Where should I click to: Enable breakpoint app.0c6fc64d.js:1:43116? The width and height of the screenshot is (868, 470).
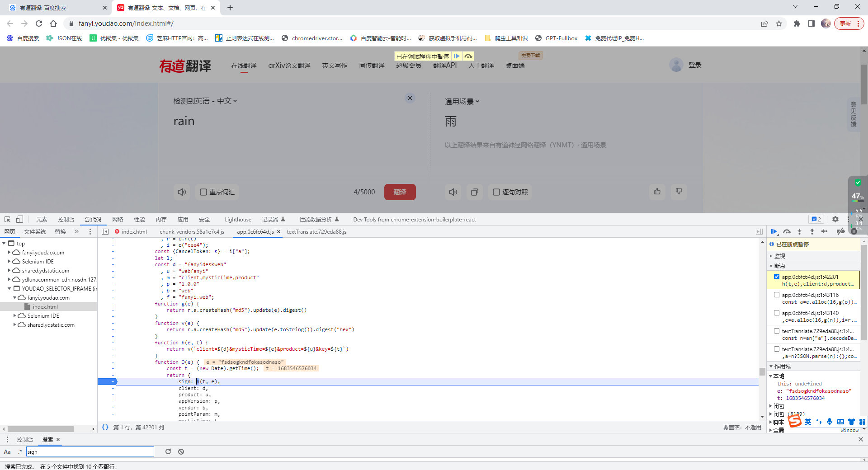tap(777, 295)
